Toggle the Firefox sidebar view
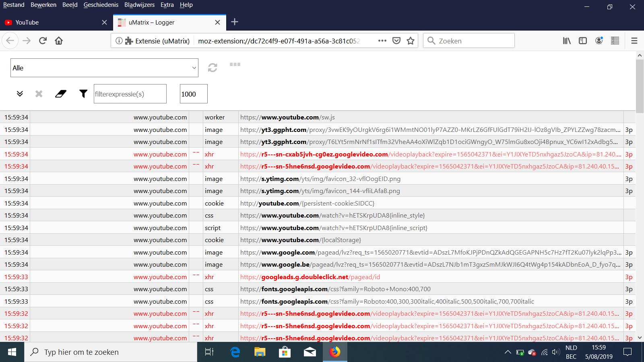Viewport: 644px width, 362px height. 583,41
